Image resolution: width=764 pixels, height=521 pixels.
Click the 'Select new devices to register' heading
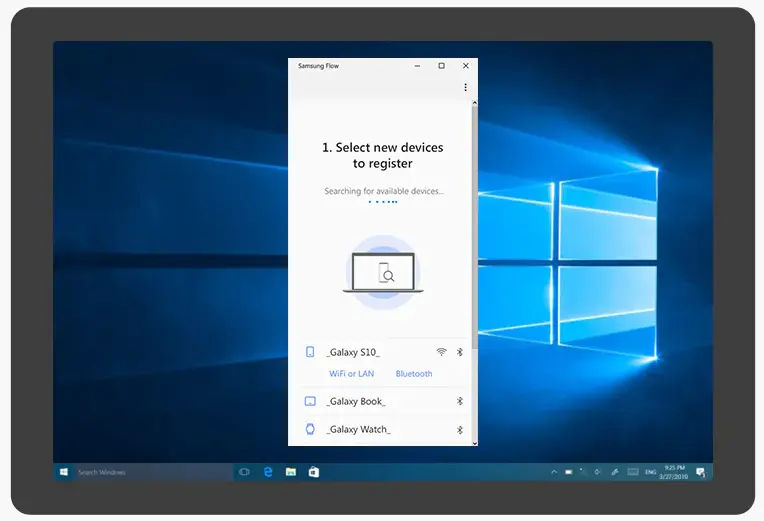click(x=382, y=155)
